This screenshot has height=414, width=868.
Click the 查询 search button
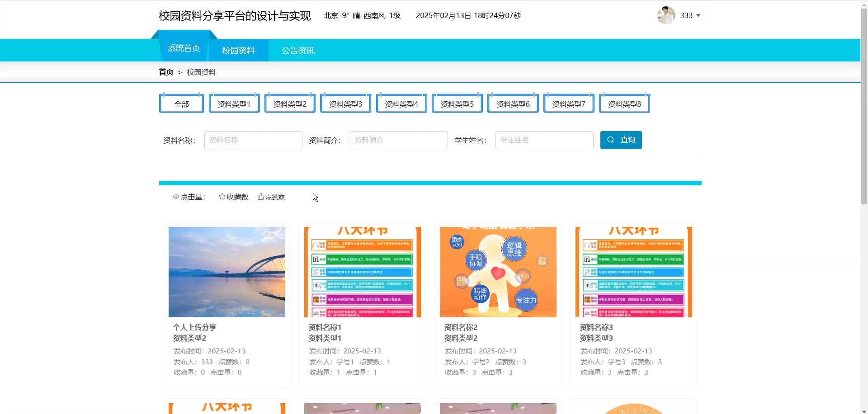[621, 140]
